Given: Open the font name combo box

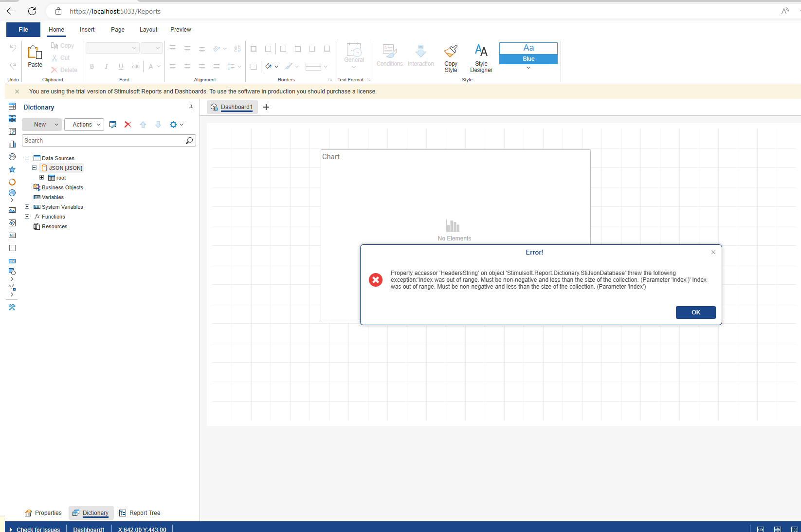Looking at the screenshot, I should click(112, 48).
